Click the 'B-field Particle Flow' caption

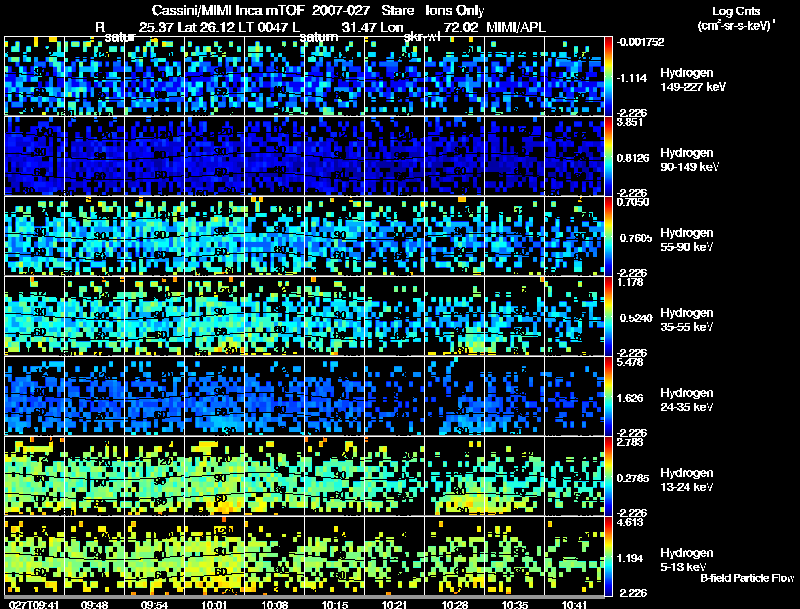pyautogui.click(x=747, y=578)
